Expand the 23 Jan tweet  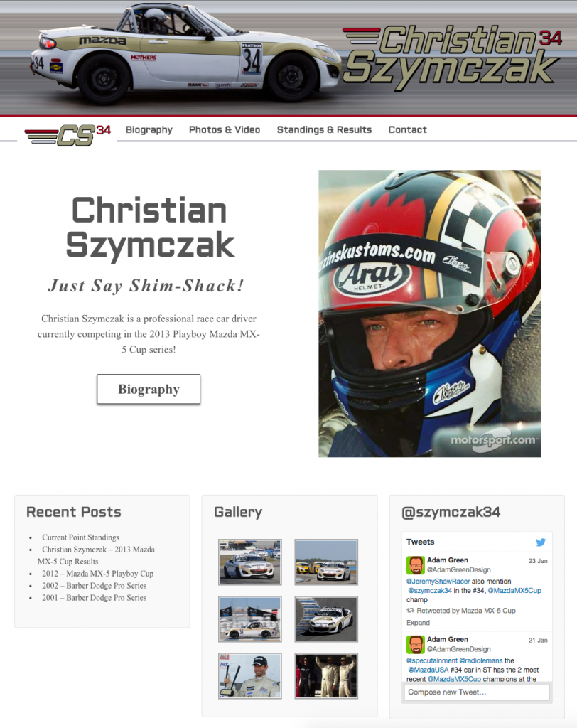[418, 623]
